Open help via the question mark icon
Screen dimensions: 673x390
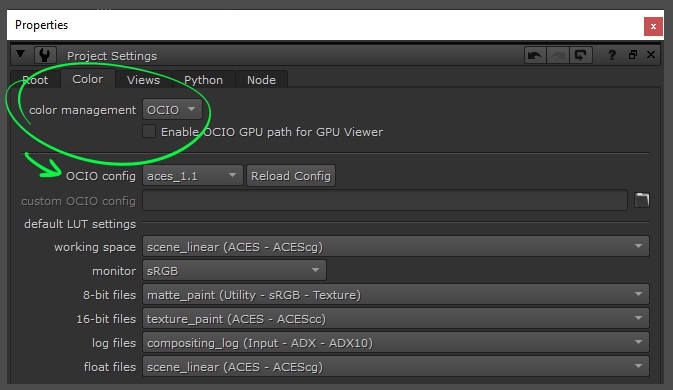coord(612,55)
